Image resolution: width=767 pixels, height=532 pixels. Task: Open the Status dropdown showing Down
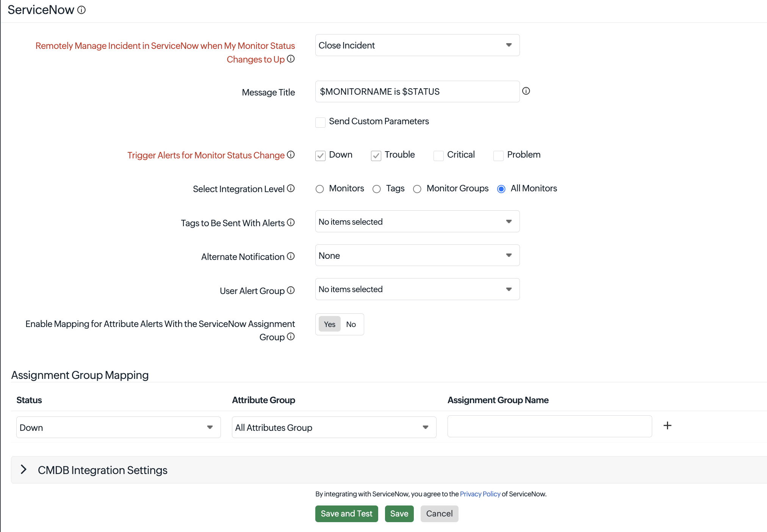119,427
